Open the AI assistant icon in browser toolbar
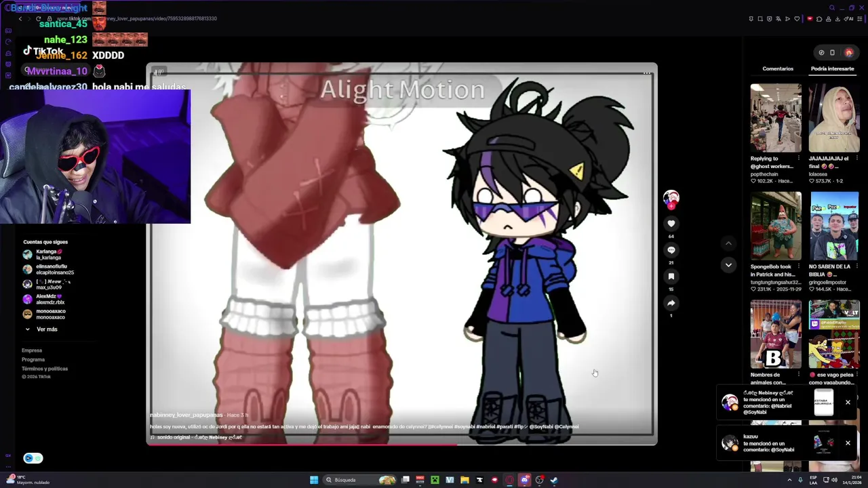868x488 pixels. 848,19
